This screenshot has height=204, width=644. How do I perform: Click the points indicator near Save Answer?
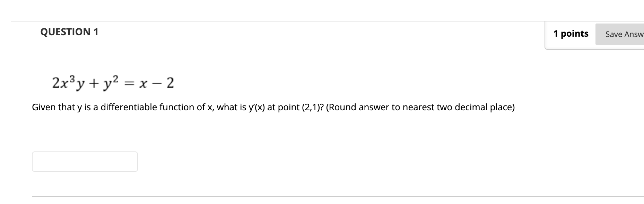[x=571, y=34]
